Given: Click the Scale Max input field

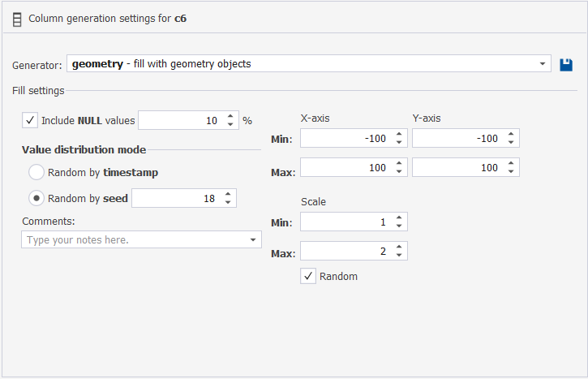Looking at the screenshot, I should (x=345, y=252).
